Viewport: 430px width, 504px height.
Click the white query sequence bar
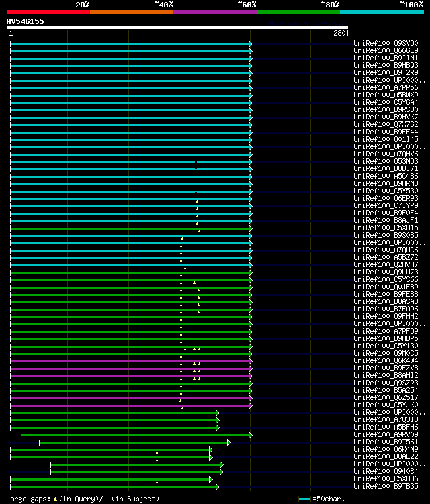tap(177, 28)
